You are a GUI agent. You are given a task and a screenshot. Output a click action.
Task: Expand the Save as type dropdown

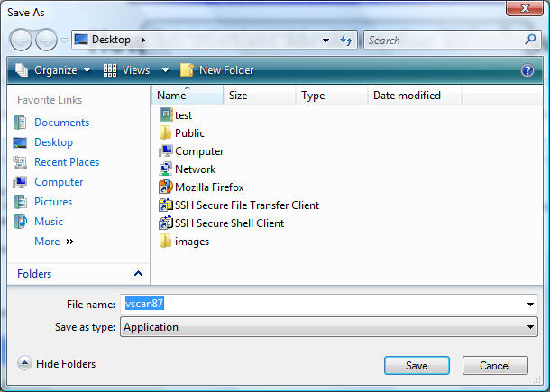(x=530, y=328)
